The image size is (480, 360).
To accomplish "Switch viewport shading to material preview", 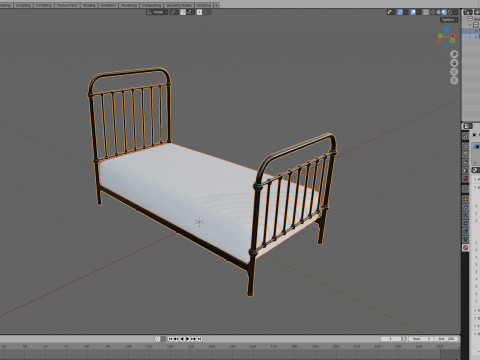I will [444, 12].
